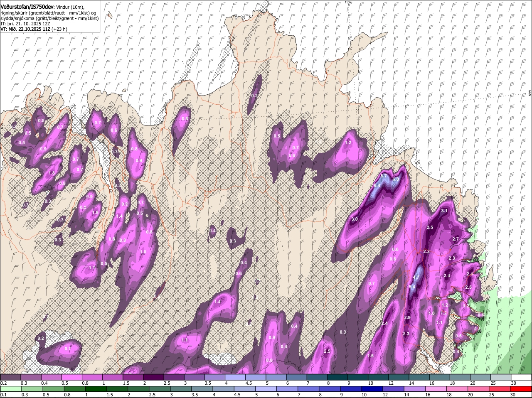Click the 2.9 precipitation value on the map
Screen dimensions: 532x398
tap(407, 318)
